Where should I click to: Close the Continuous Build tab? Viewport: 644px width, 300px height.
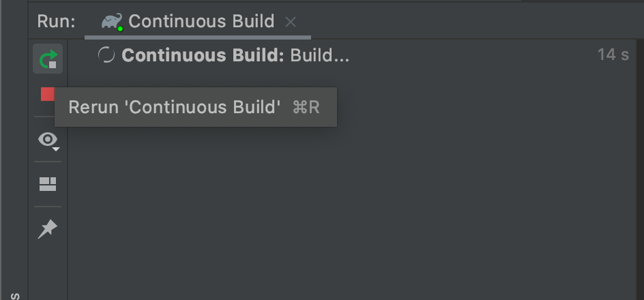291,22
